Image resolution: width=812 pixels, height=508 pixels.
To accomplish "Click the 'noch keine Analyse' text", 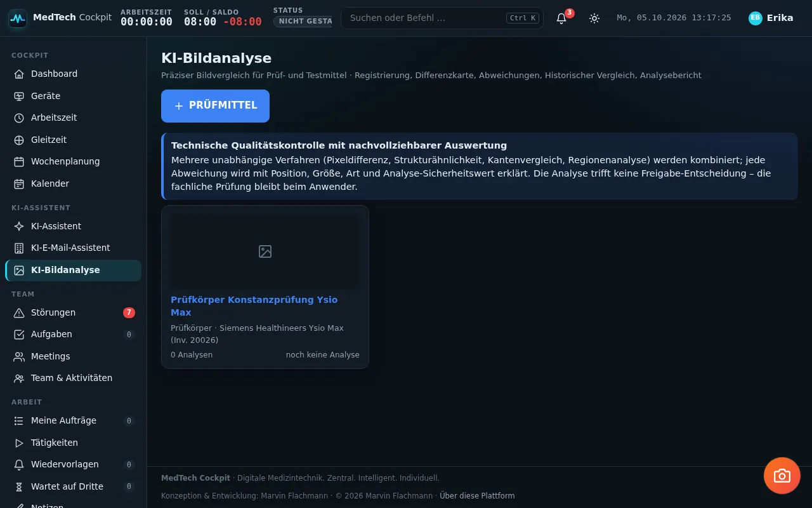I will point(323,355).
